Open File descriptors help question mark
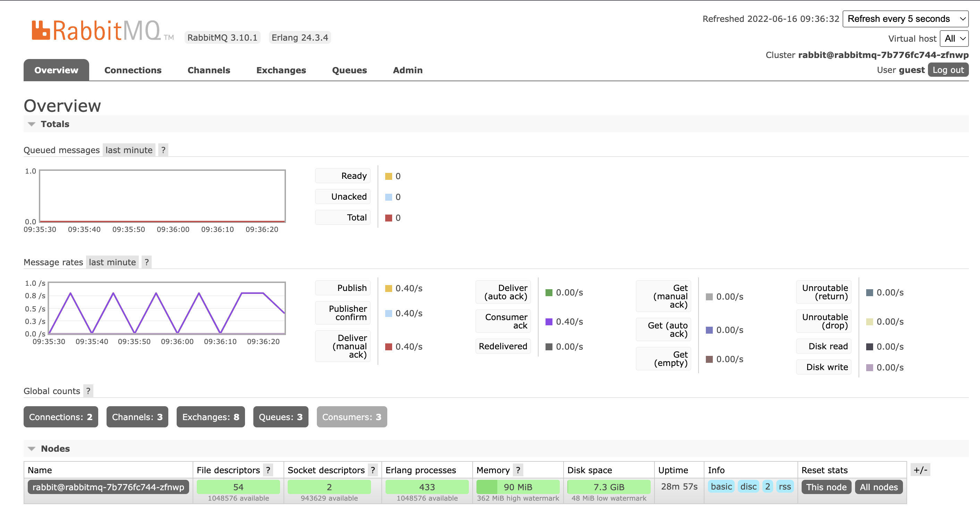Screen dimensions: 980x518 [268, 470]
